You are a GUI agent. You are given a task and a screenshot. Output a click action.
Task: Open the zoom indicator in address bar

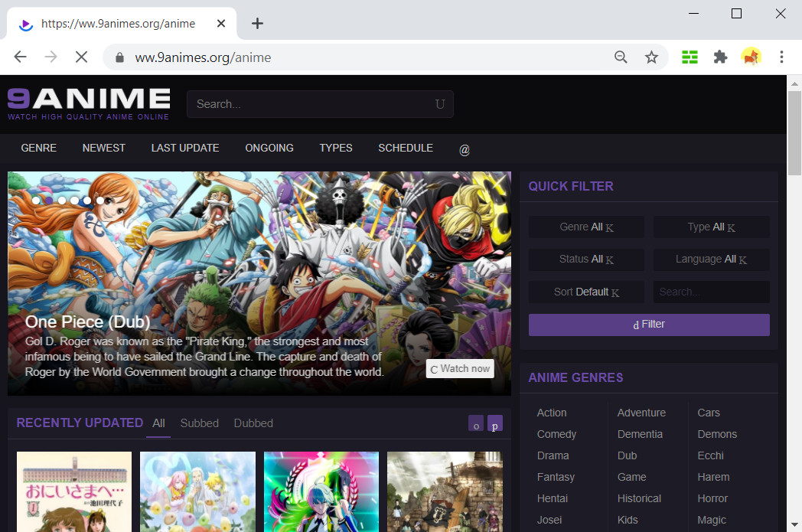click(621, 57)
